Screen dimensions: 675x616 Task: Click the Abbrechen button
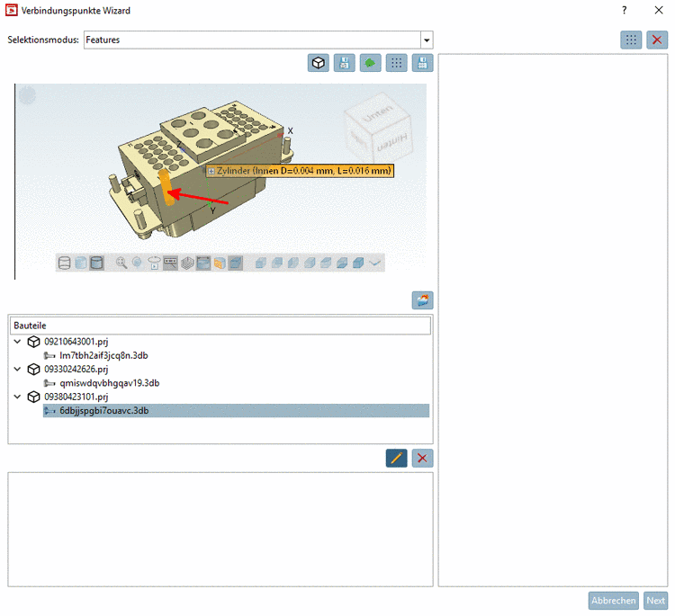(614, 601)
